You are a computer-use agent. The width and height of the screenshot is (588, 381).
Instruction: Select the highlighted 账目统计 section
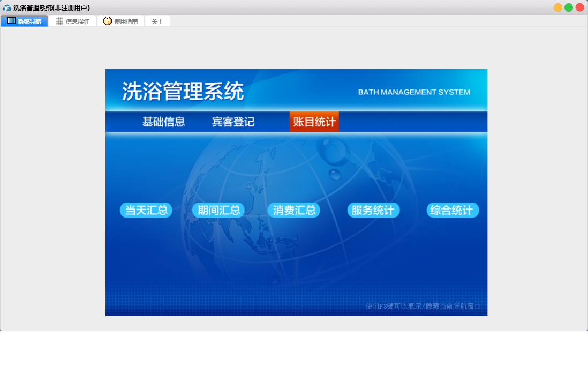[314, 122]
